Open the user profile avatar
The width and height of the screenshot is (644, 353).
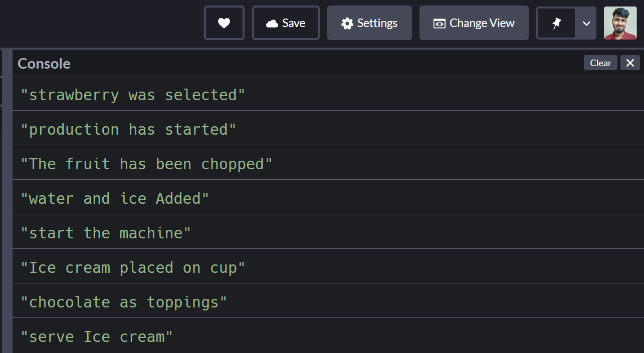coord(620,23)
